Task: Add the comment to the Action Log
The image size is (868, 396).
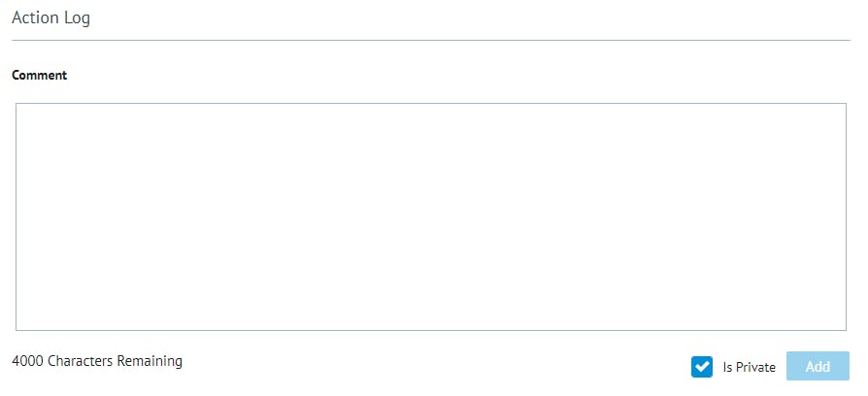Action: coord(818,367)
